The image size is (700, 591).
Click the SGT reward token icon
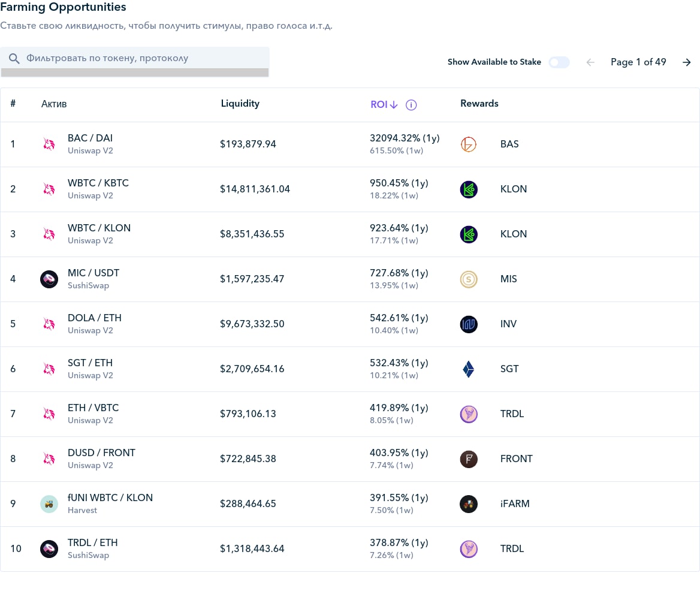pos(469,369)
